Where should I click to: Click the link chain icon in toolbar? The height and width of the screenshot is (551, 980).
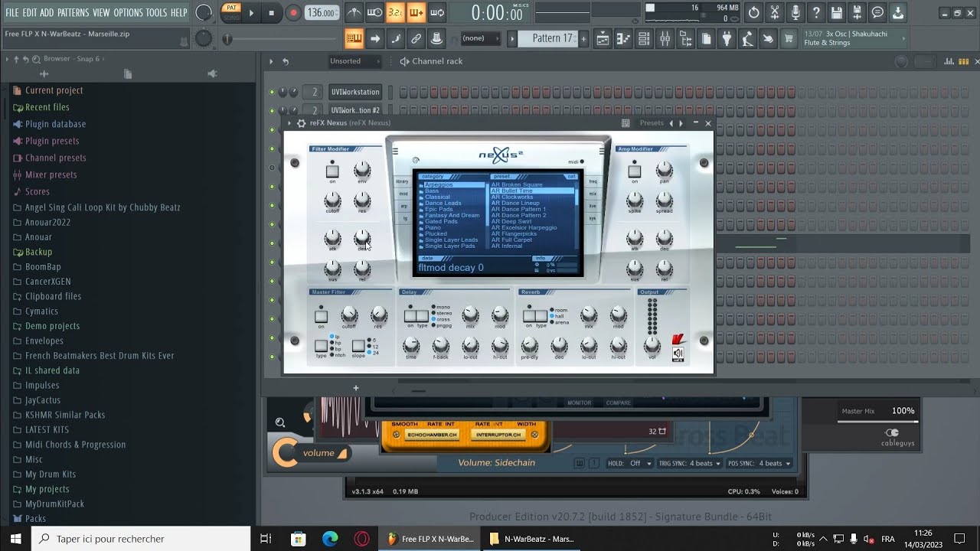tap(416, 38)
